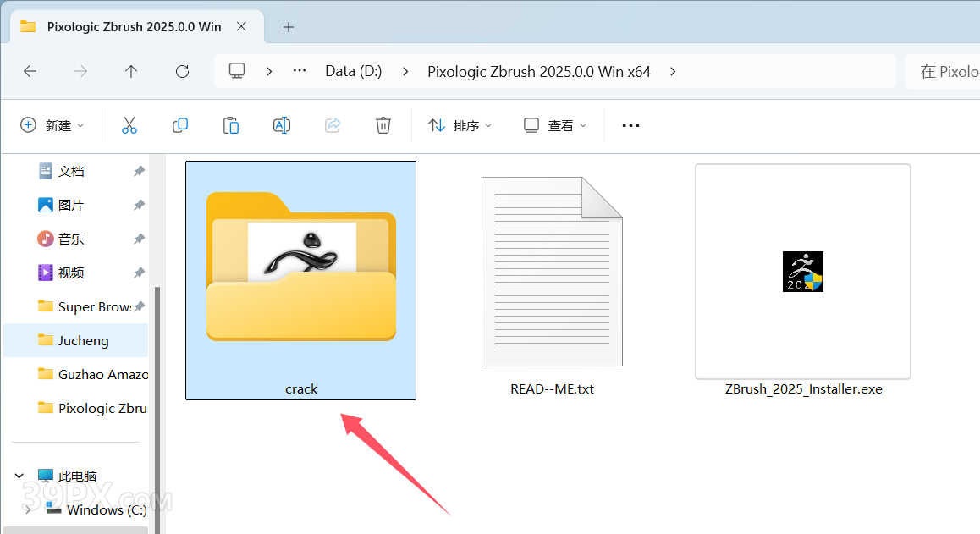Open the See more ellipsis menu
Viewport: 980px width, 534px height.
(x=630, y=126)
